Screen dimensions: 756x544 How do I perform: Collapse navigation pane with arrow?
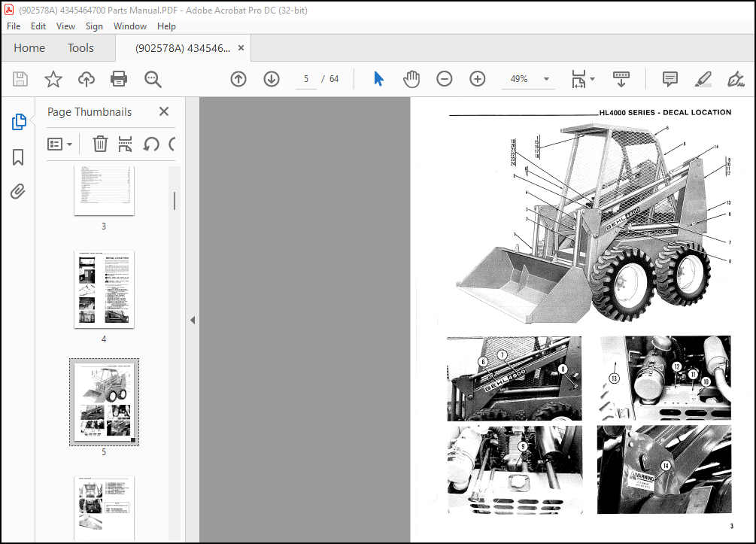tap(193, 320)
